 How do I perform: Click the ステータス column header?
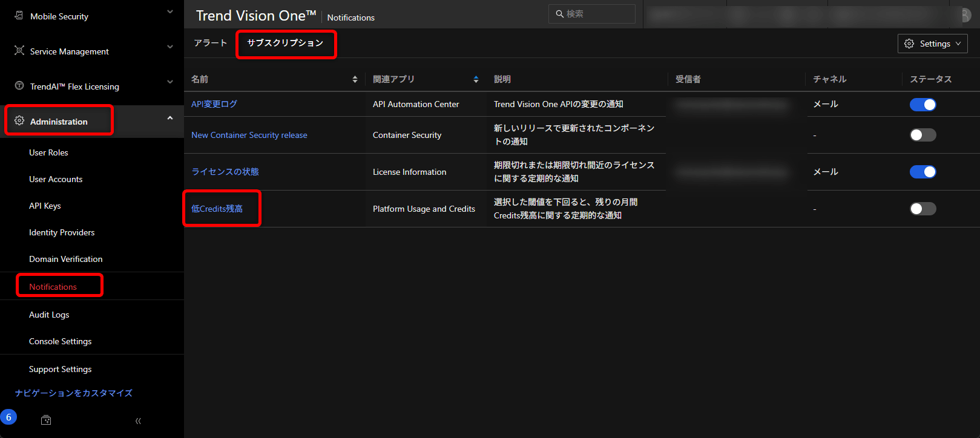click(x=931, y=79)
